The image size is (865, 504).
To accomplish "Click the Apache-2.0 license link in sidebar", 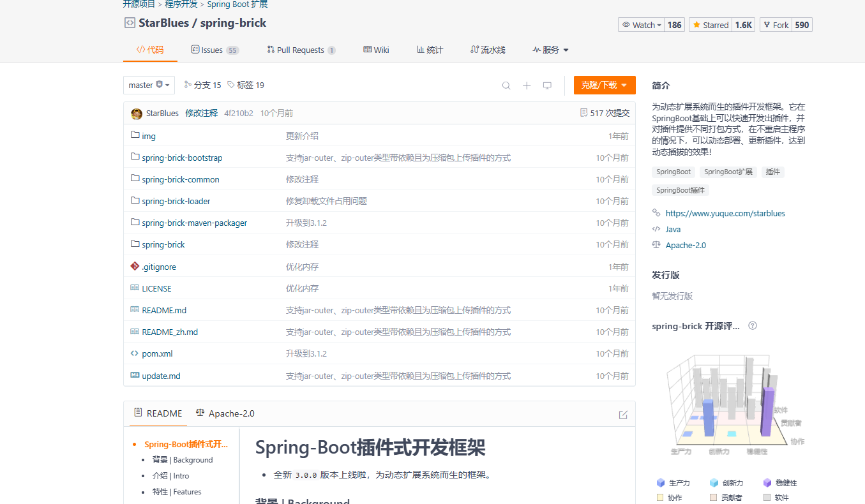I will [x=686, y=245].
